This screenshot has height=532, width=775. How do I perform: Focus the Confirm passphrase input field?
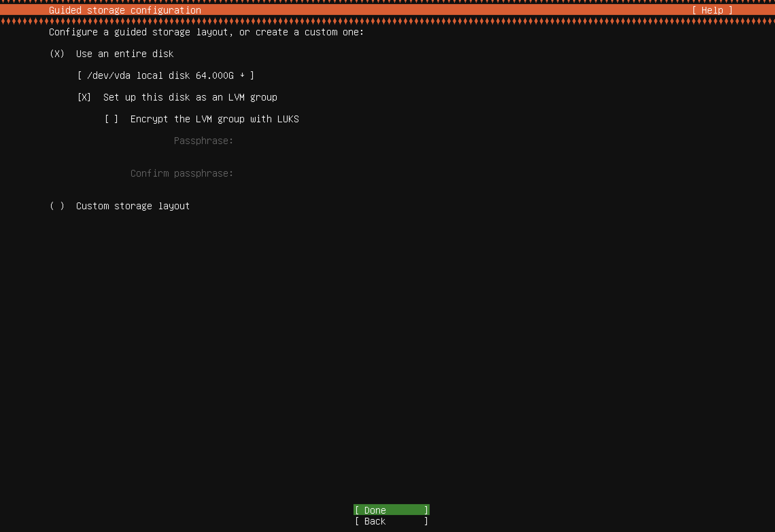click(306, 173)
